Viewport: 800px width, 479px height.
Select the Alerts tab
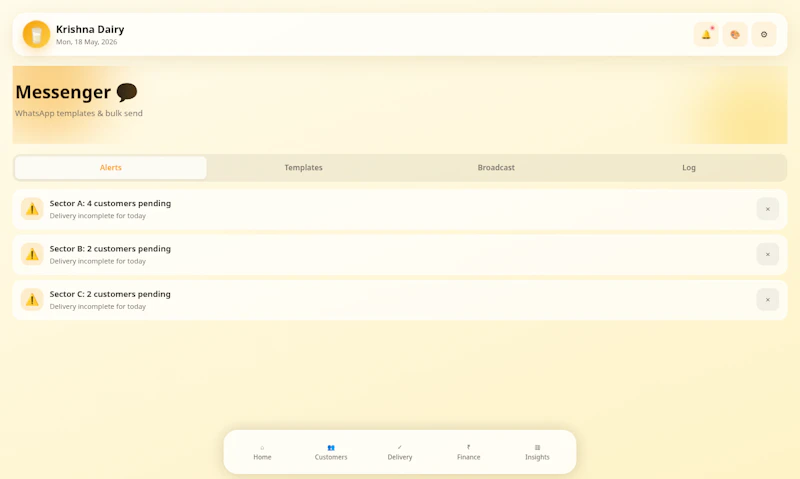click(x=111, y=168)
